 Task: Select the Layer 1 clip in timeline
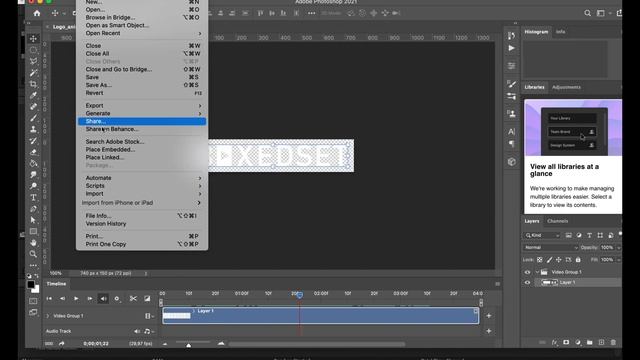click(320, 316)
